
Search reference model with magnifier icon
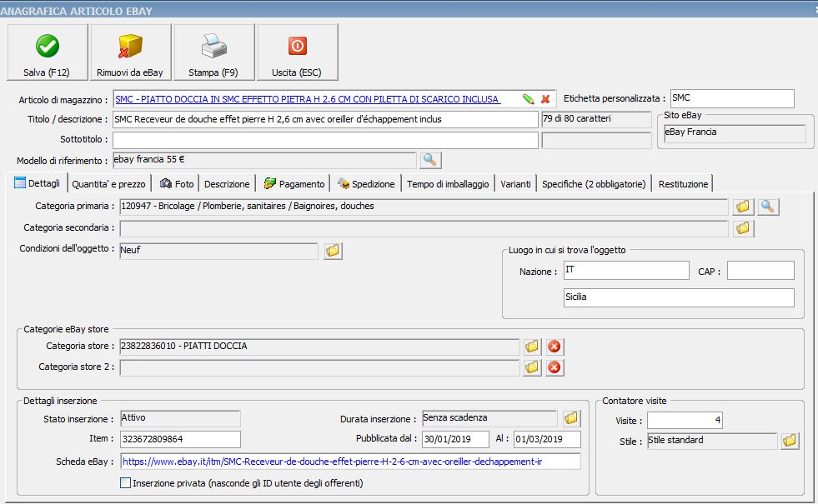[430, 160]
